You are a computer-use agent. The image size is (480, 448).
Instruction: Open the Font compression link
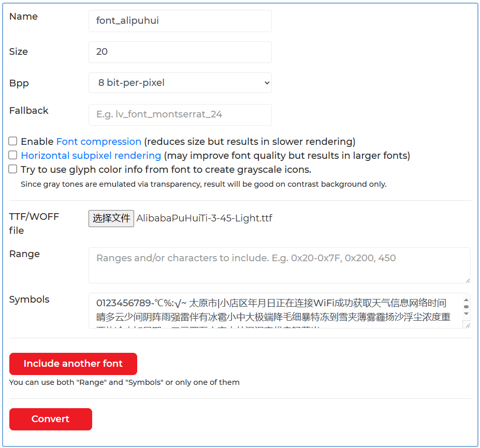point(98,142)
